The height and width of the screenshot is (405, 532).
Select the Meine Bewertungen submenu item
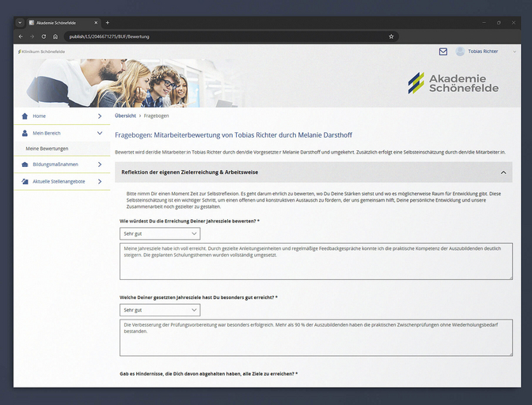47,149
